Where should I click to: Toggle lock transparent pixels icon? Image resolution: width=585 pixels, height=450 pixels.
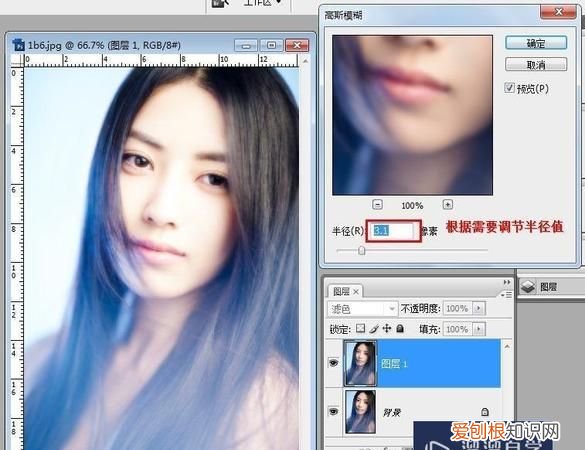click(x=360, y=328)
